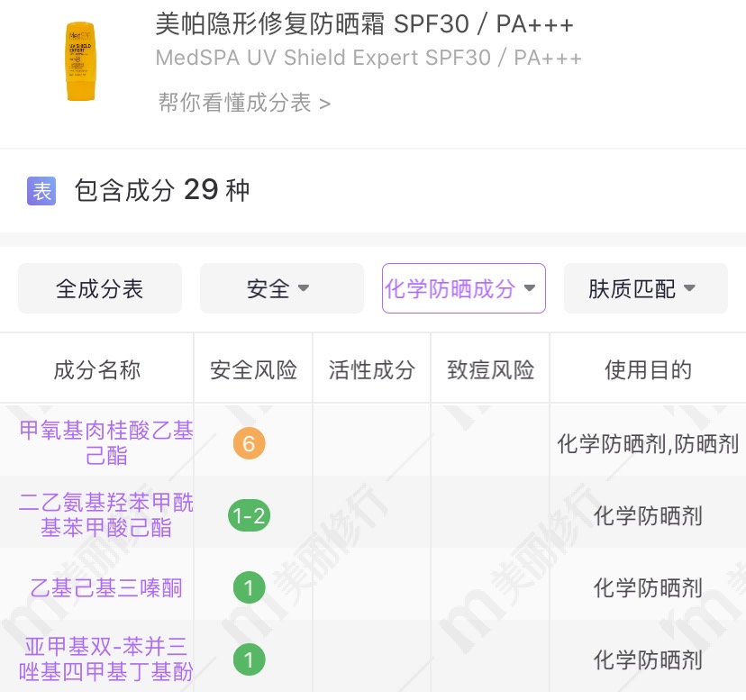Screen dimensions: 746x700
Task: Open ingredient 乙基己基三嗪酮 details
Action: click(x=106, y=588)
